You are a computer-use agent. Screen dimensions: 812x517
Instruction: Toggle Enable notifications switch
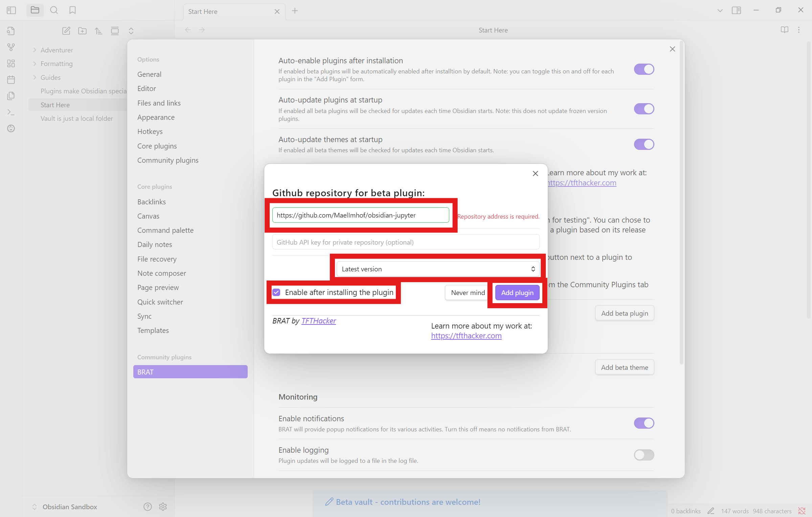(x=644, y=423)
